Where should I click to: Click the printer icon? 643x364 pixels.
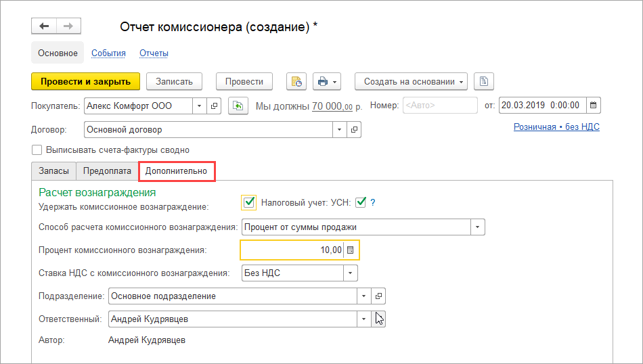pyautogui.click(x=323, y=82)
